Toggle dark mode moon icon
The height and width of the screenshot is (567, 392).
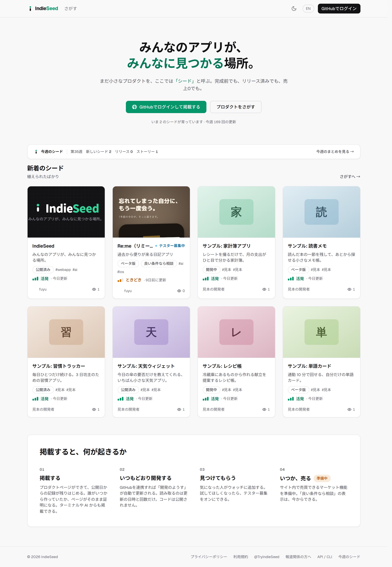coord(294,9)
